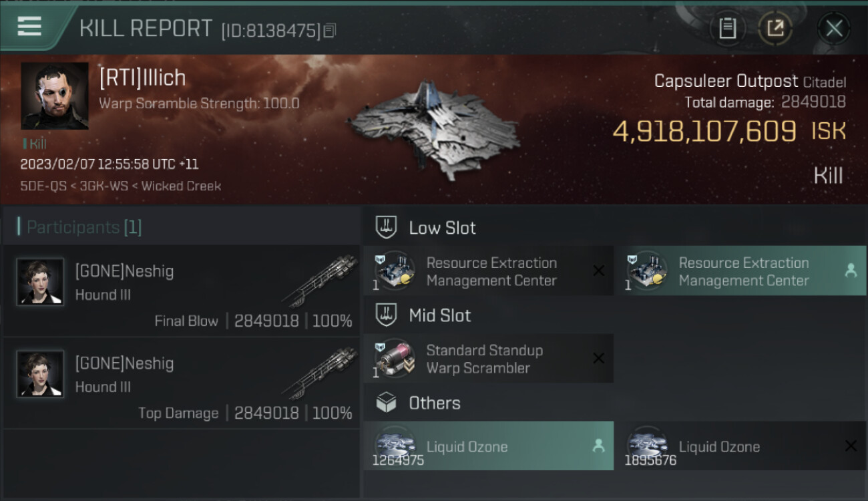Screen dimensions: 868x501
Task: Click the share export icon
Action: pos(775,28)
